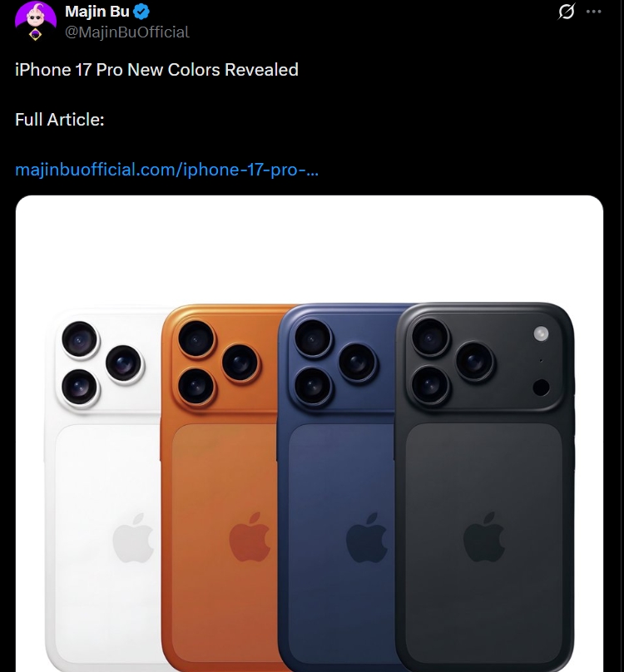Click the Apple logo on the white iPhone

(x=133, y=537)
